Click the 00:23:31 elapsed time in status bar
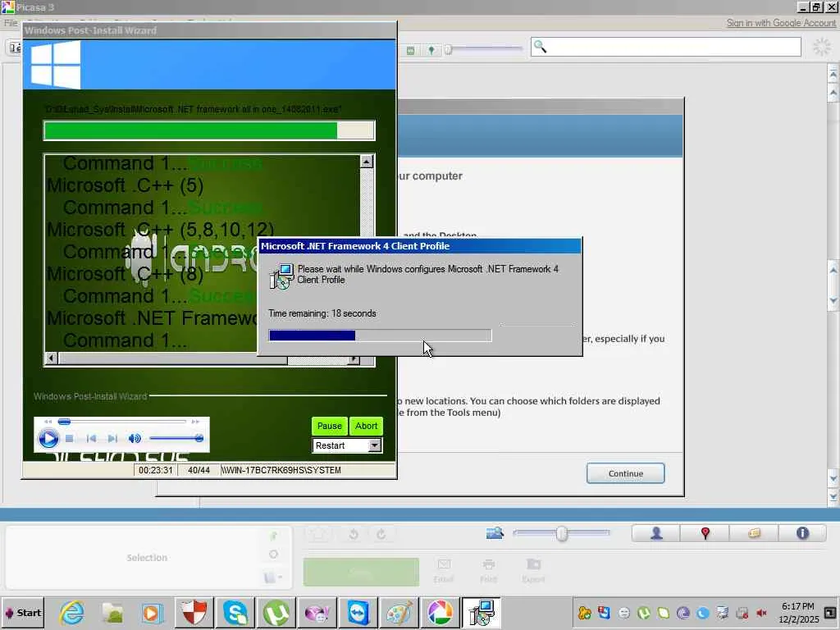 coord(155,470)
